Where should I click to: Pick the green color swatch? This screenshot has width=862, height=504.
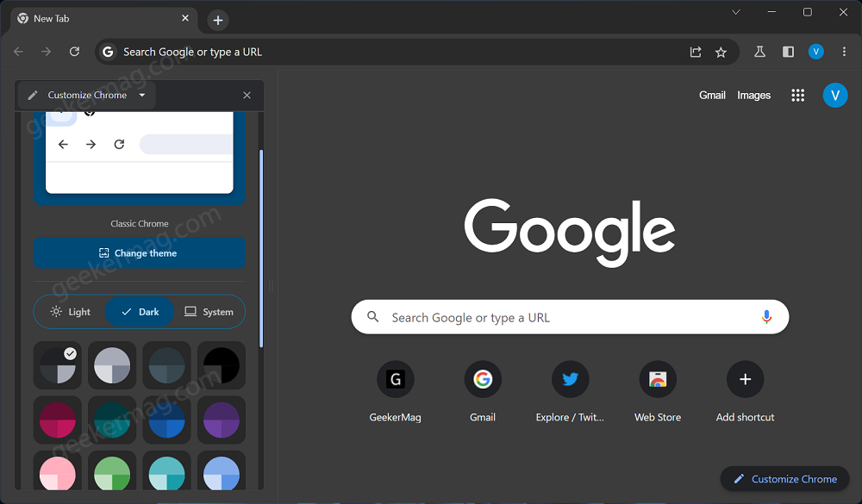point(112,470)
